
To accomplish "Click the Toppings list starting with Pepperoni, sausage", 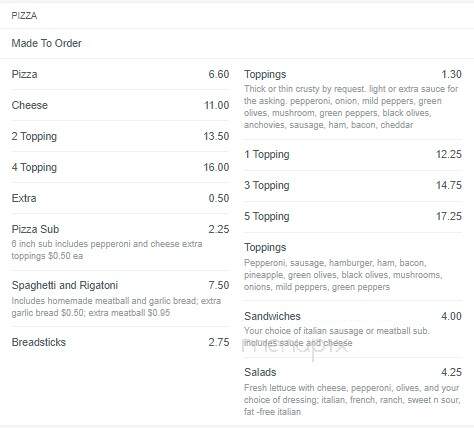I will (343, 275).
